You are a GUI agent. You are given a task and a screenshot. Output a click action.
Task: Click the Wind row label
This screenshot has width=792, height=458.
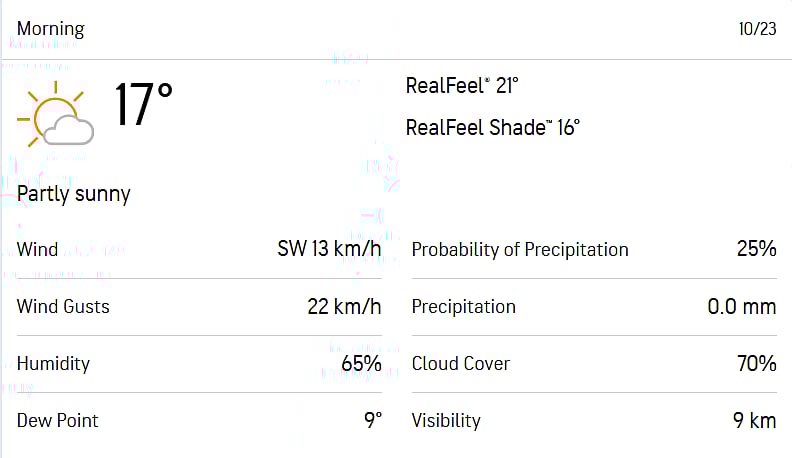point(38,249)
